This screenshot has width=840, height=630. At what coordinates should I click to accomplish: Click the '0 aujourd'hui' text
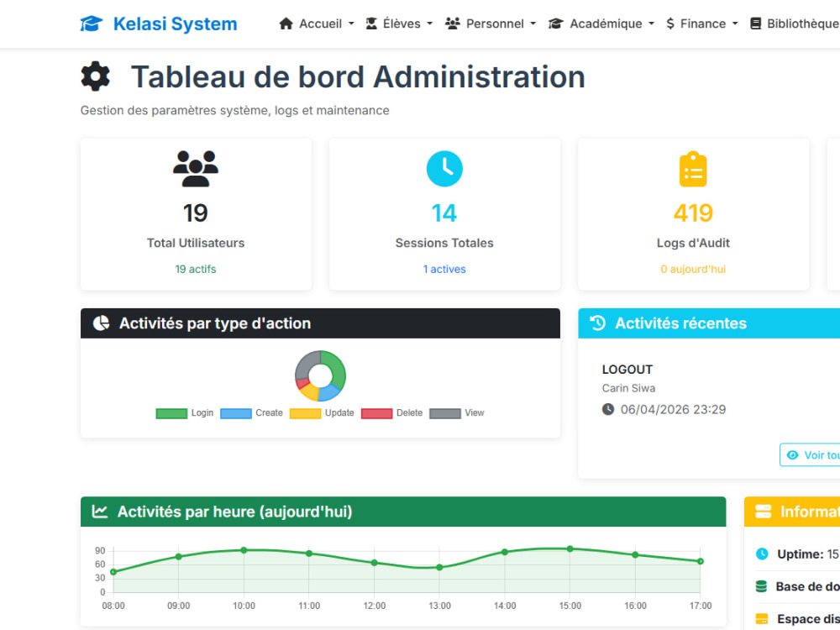[x=693, y=269]
